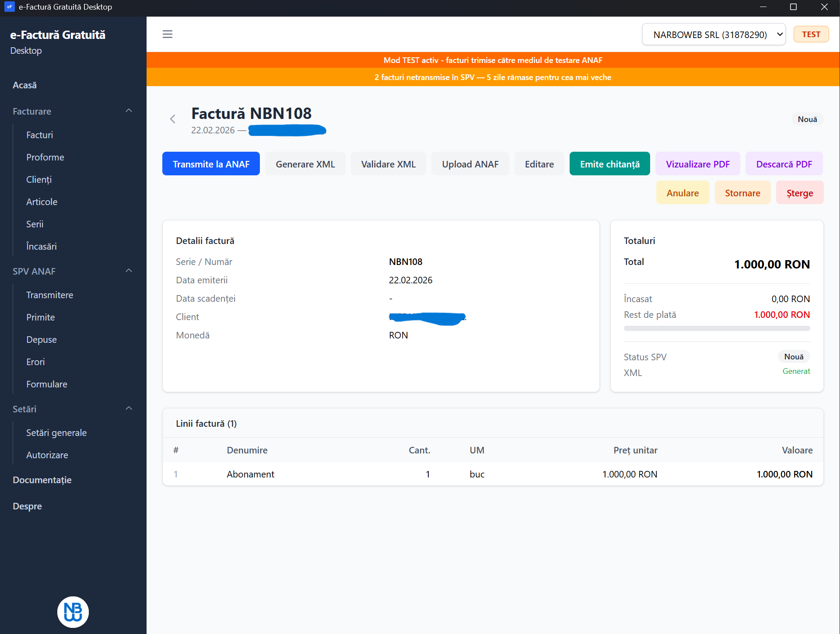Collapse the Setări sidebar section
840x634 pixels.
pyautogui.click(x=129, y=409)
